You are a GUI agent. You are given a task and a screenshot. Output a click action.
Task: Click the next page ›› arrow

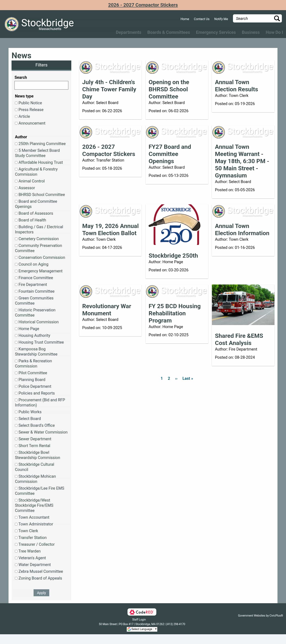pyautogui.click(x=176, y=378)
